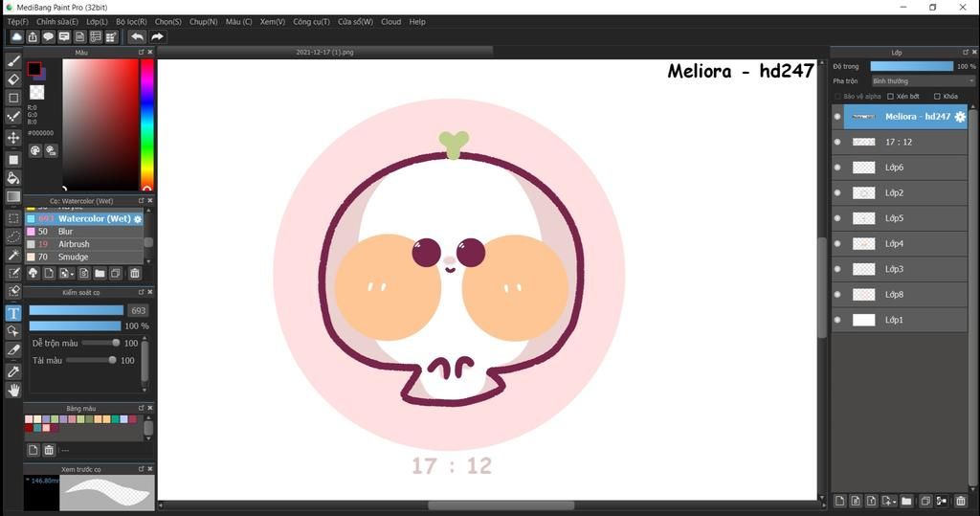The height and width of the screenshot is (516, 980).
Task: Select the Lớp4 layer
Action: click(x=905, y=243)
